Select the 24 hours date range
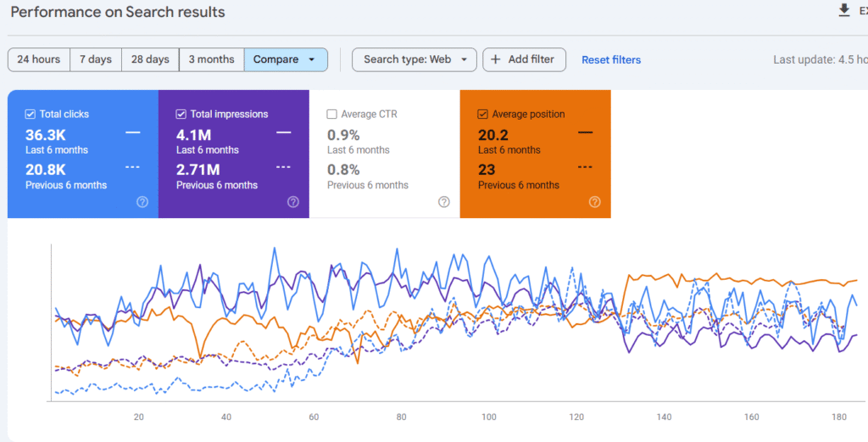The image size is (868, 442). pyautogui.click(x=39, y=59)
